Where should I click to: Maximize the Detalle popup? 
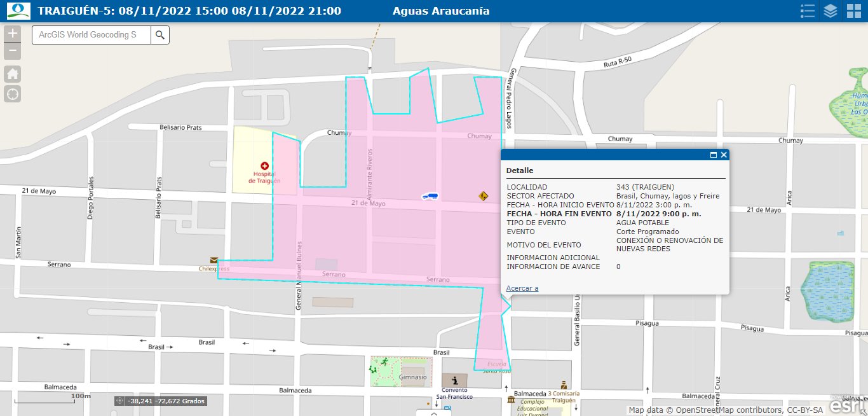point(713,155)
